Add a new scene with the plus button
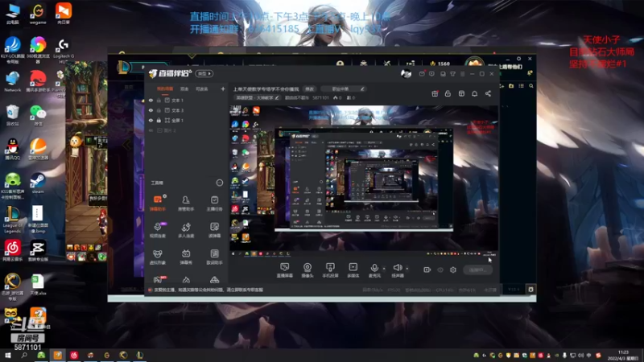 point(223,88)
